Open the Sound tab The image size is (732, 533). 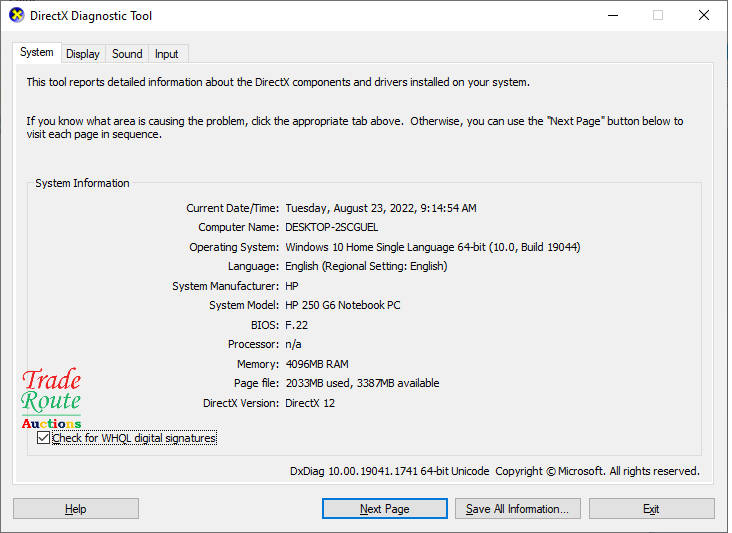pyautogui.click(x=127, y=54)
